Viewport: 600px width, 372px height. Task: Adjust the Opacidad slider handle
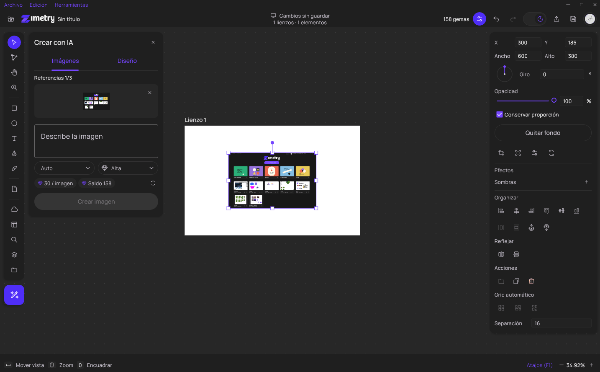[554, 101]
